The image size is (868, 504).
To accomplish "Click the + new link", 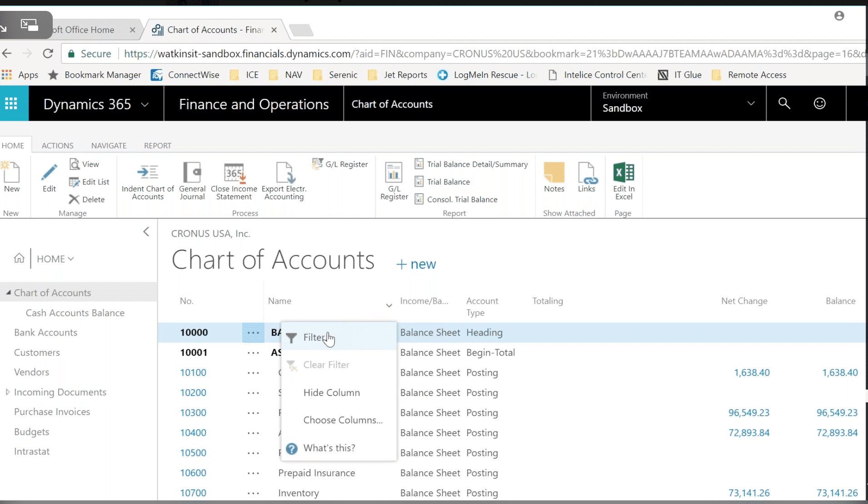I will (416, 264).
